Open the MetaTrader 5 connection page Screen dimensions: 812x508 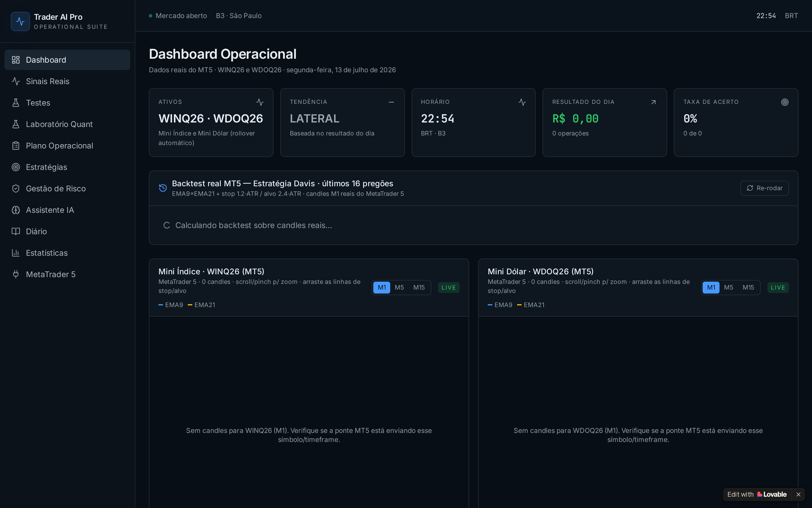(67, 275)
